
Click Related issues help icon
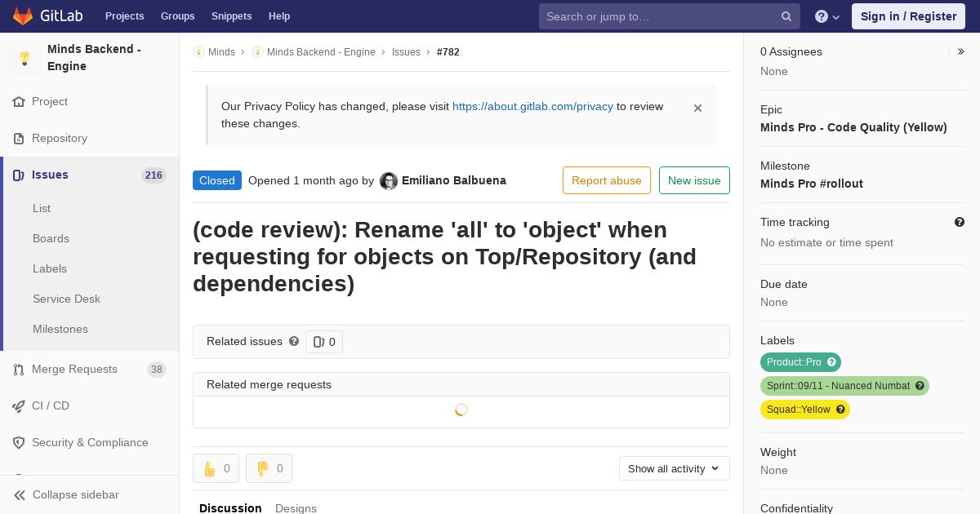click(x=294, y=341)
